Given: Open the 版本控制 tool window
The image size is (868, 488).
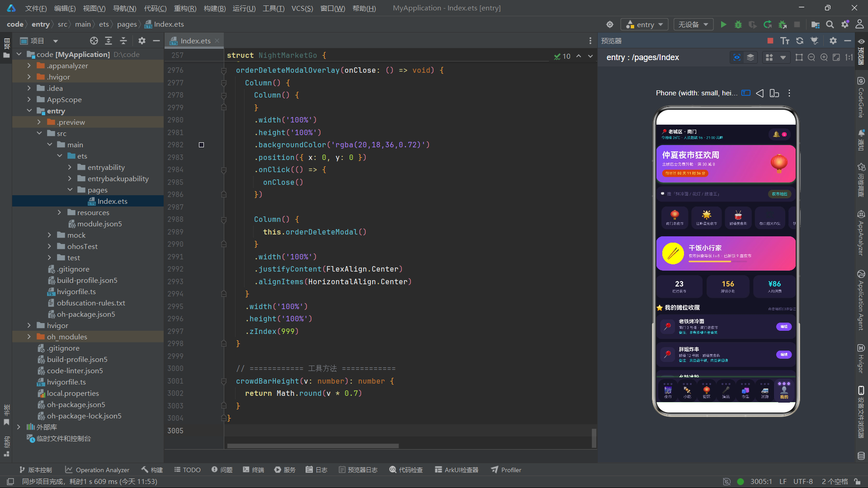Looking at the screenshot, I should pyautogui.click(x=36, y=470).
